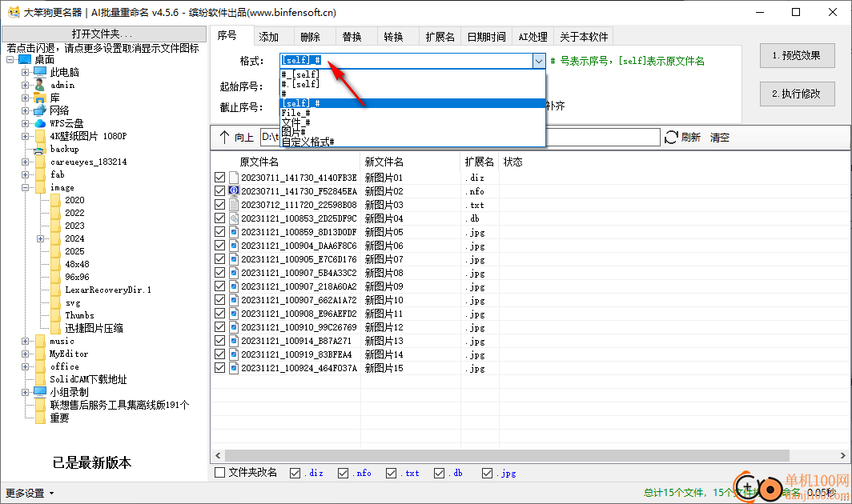Click the 此电脑 computer icon in tree

(40, 72)
